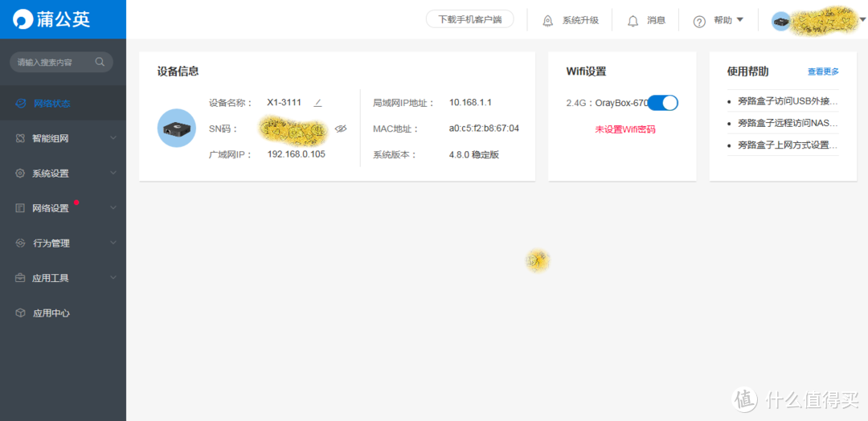This screenshot has width=868, height=421.
Task: Expand the 智能组网 chevron
Action: (113, 137)
